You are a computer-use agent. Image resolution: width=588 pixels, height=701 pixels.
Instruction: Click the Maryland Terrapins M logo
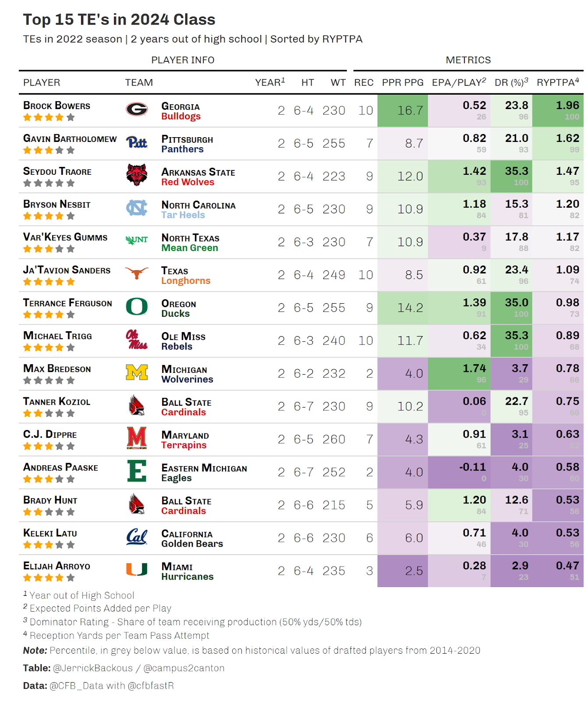point(137,438)
